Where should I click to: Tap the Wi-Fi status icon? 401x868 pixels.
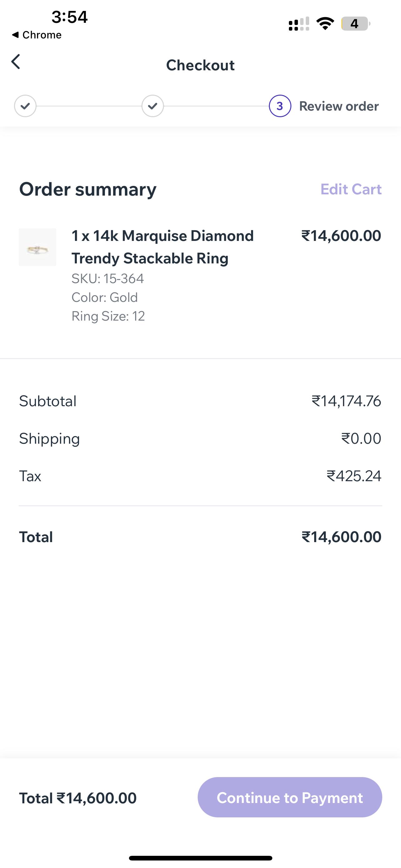(x=325, y=23)
